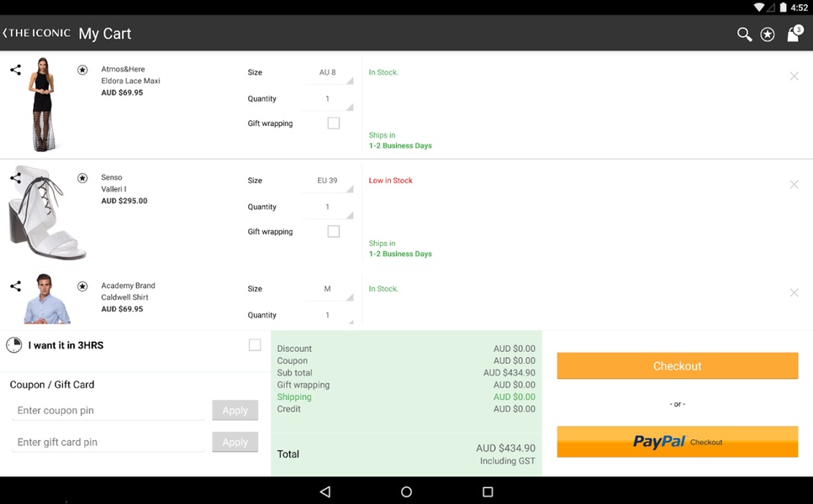813x504 pixels.
Task: Add Eldora Lace Maxi to wishlist
Action: click(82, 70)
